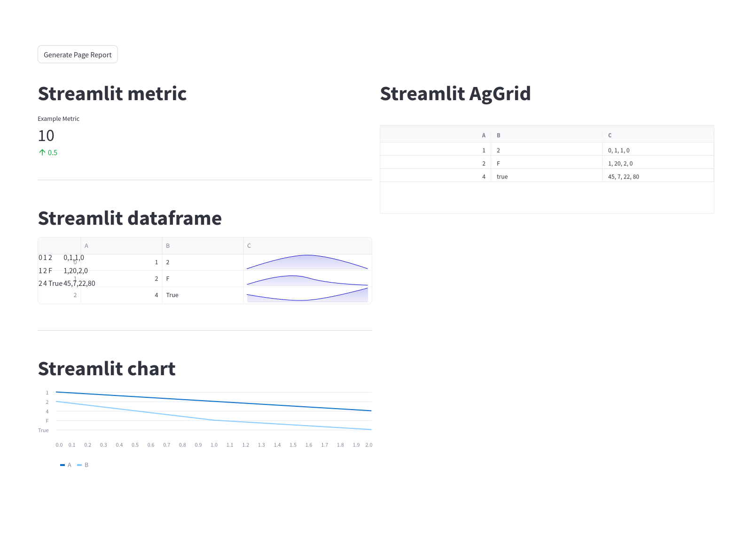Screen dimensions: 752x560
Task: Click dataframe column A header
Action: pyautogui.click(x=121, y=246)
